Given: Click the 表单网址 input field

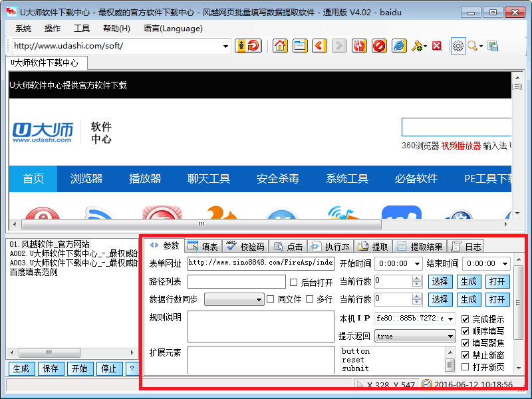Looking at the screenshot, I should 261,263.
